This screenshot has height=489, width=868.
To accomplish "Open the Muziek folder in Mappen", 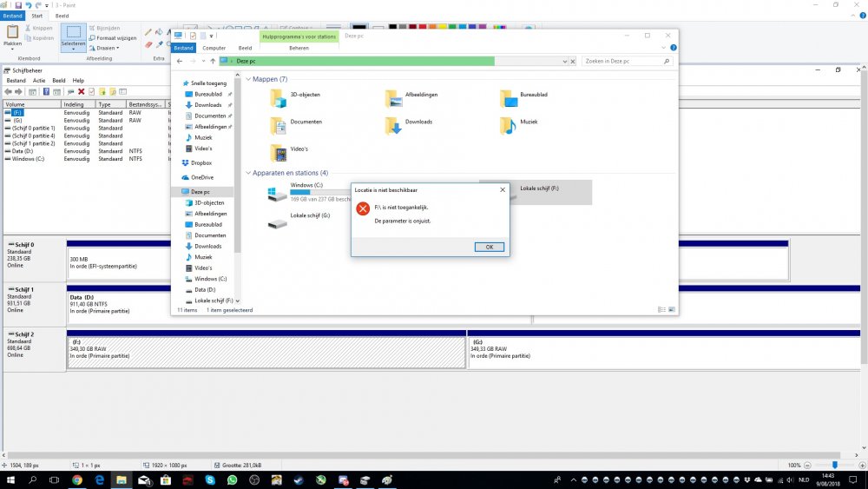I will tap(509, 125).
